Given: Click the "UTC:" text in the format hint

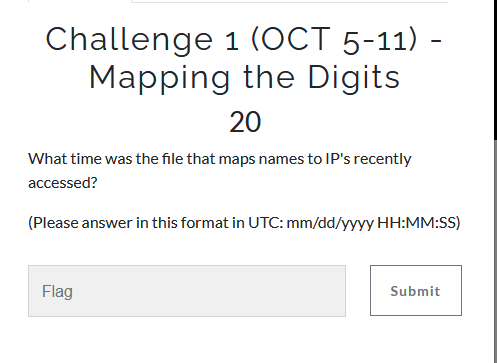Looking at the screenshot, I should click(x=266, y=223).
